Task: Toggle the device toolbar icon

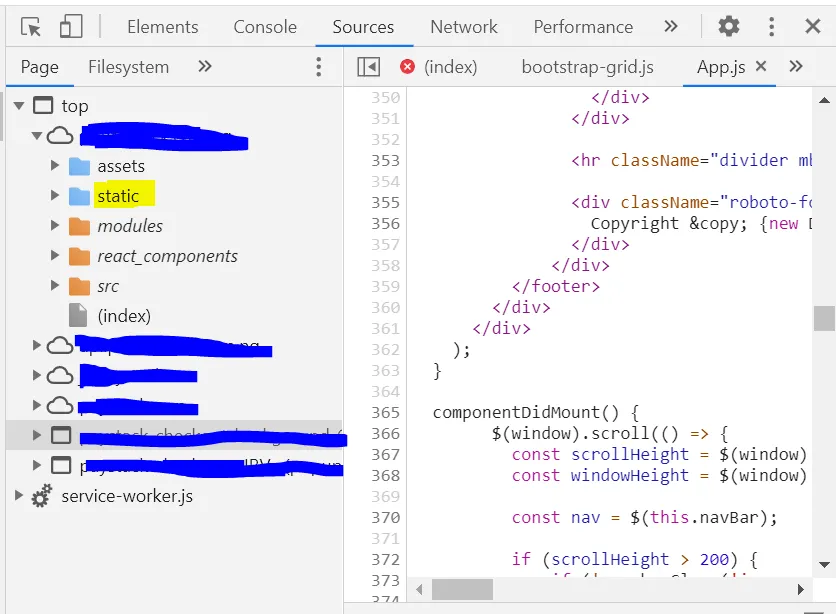Action: point(71,26)
